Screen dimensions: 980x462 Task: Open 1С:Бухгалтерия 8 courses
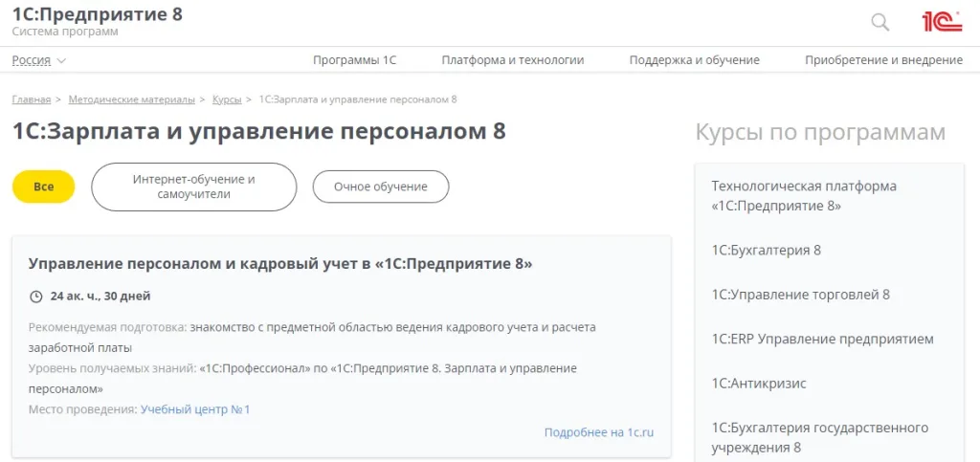point(767,251)
